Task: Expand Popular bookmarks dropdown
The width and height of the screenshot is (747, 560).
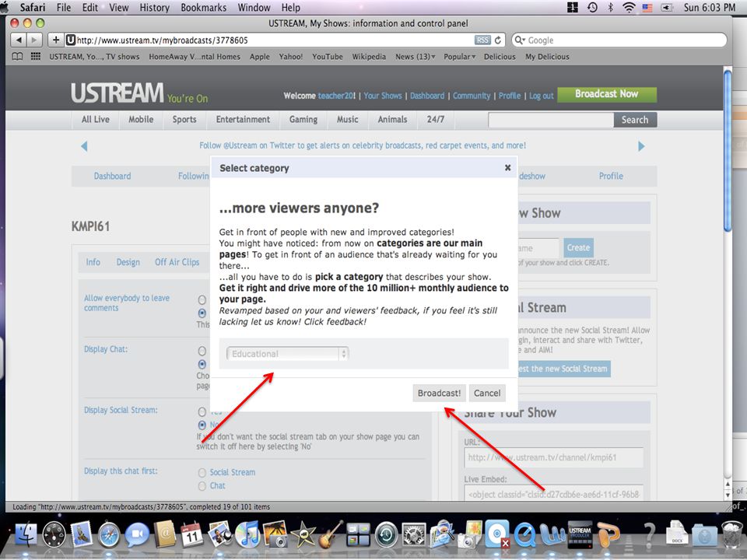Action: pyautogui.click(x=459, y=57)
